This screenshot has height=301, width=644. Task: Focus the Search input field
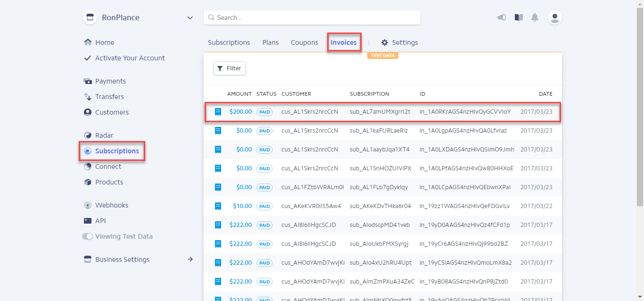click(316, 17)
